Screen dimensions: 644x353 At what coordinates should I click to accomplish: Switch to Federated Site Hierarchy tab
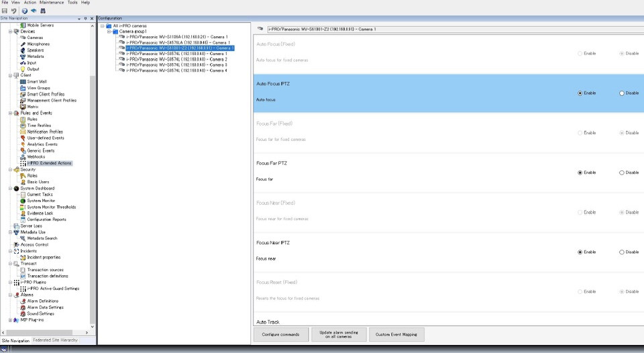tap(55, 340)
